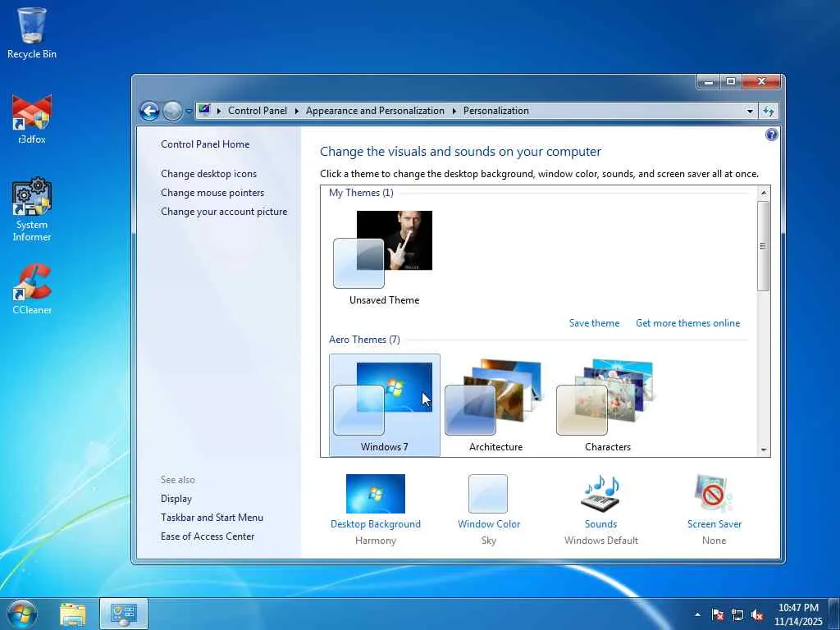The image size is (840, 630).
Task: Click Save theme link
Action: click(594, 323)
